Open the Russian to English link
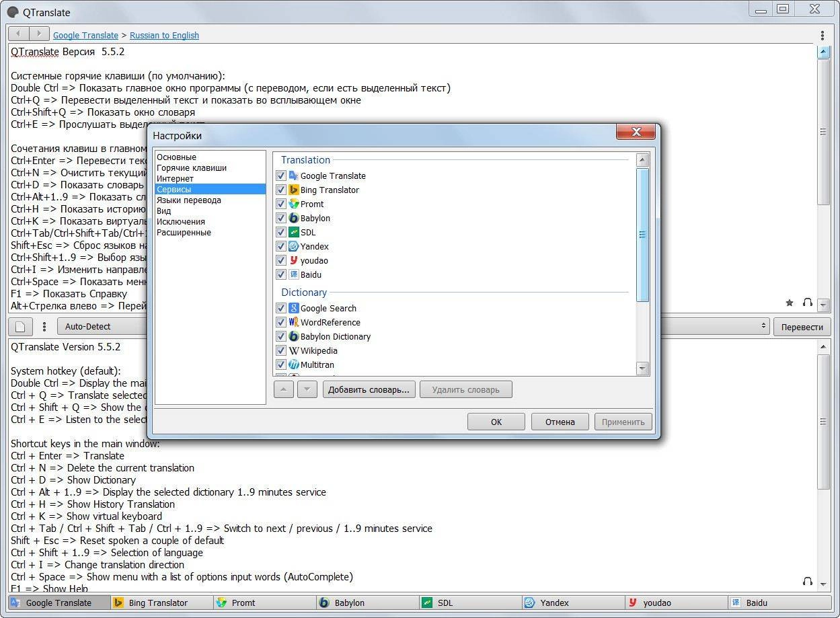 (x=164, y=35)
